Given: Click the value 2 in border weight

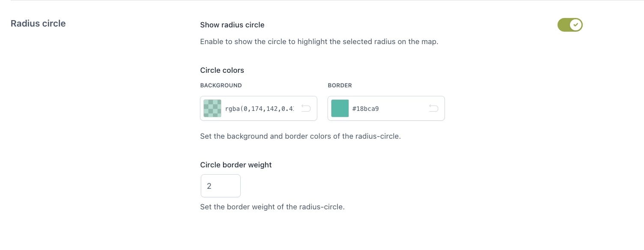Looking at the screenshot, I should [209, 186].
